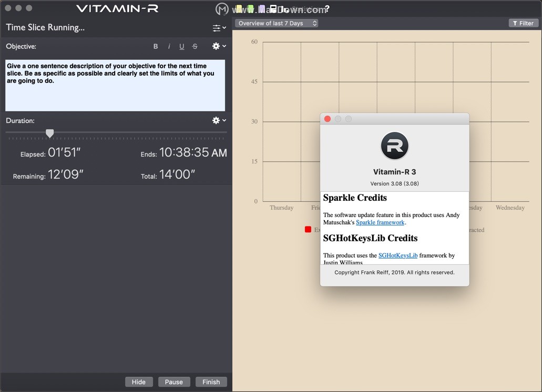Open the time slice settings sliders menu
The image size is (542, 392).
219,28
